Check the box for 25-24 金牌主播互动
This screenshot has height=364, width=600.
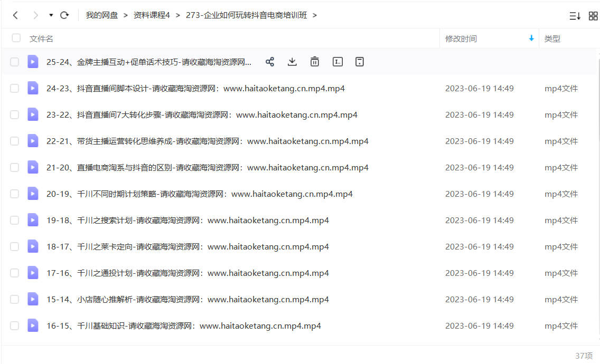(x=15, y=62)
